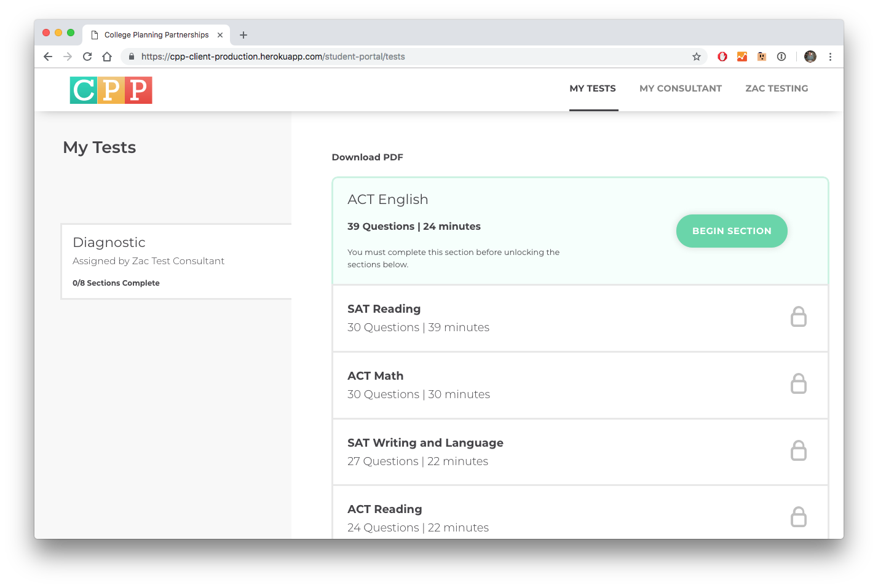878x588 pixels.
Task: Open the Chrome profile avatar
Action: pyautogui.click(x=810, y=57)
